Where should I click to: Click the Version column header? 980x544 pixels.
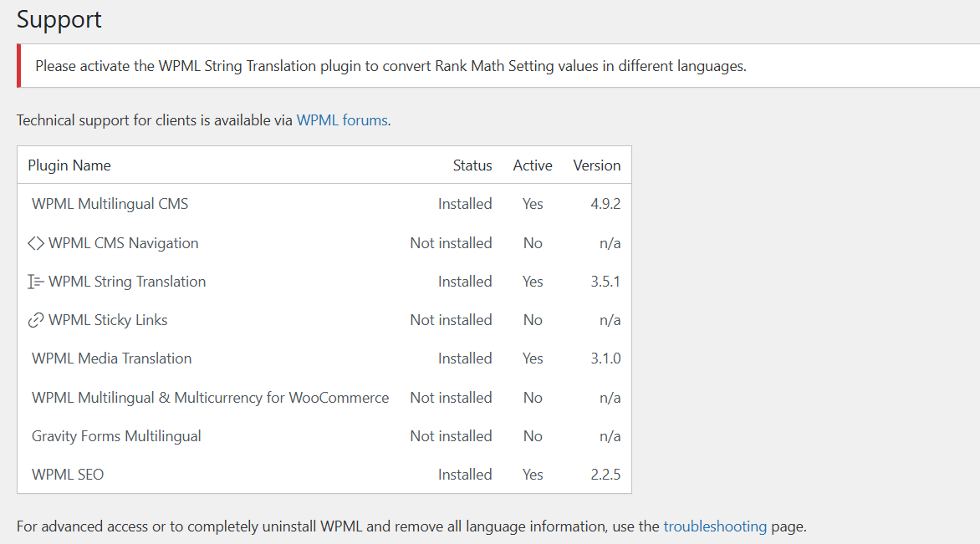(597, 165)
